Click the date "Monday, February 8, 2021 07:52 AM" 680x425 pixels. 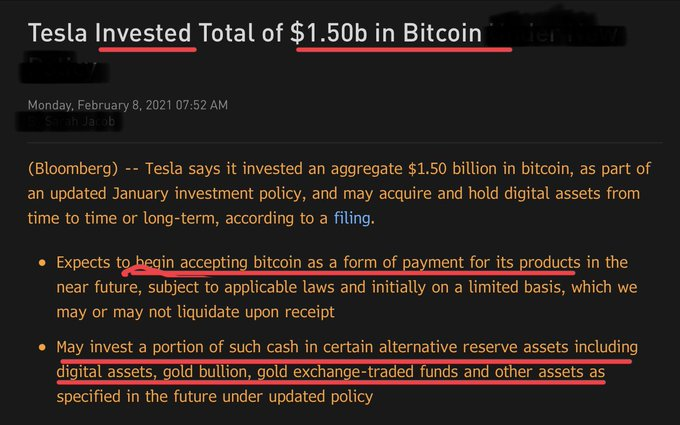pos(128,105)
